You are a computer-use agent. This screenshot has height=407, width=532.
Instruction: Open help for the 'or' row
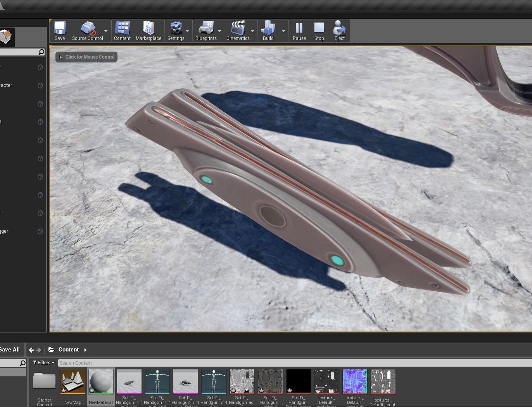40,67
